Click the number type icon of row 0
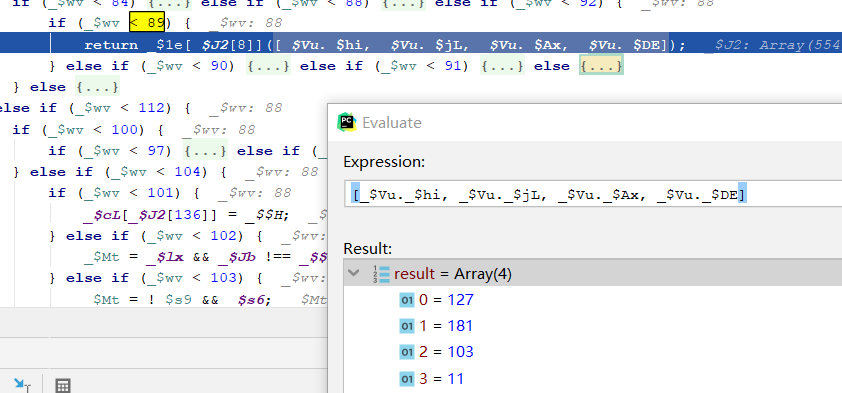 pos(407,300)
